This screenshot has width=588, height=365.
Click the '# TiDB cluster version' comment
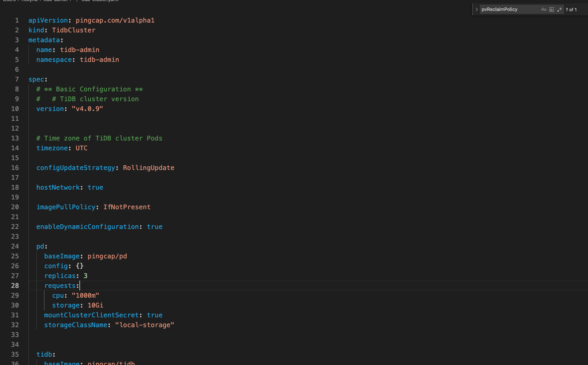95,99
